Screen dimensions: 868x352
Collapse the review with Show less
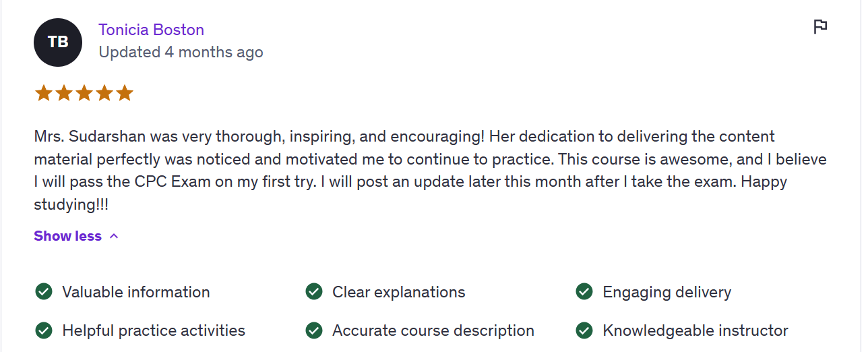coord(68,236)
